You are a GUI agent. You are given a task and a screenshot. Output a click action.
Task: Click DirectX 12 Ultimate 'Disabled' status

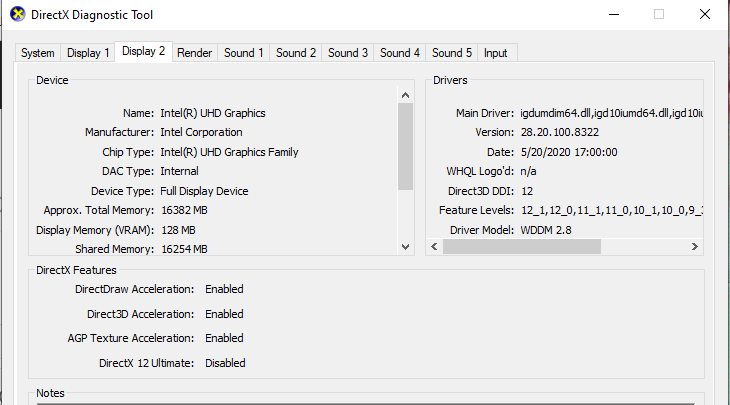coord(225,363)
